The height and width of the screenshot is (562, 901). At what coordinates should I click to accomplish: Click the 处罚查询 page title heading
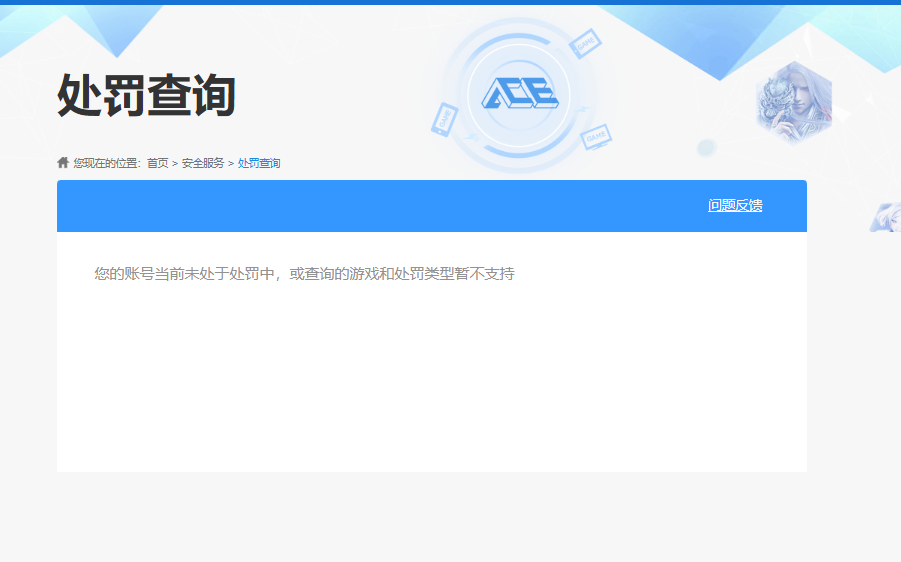coord(146,96)
